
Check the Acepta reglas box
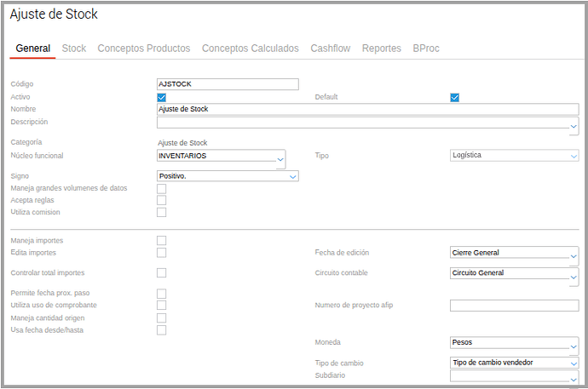coord(161,200)
